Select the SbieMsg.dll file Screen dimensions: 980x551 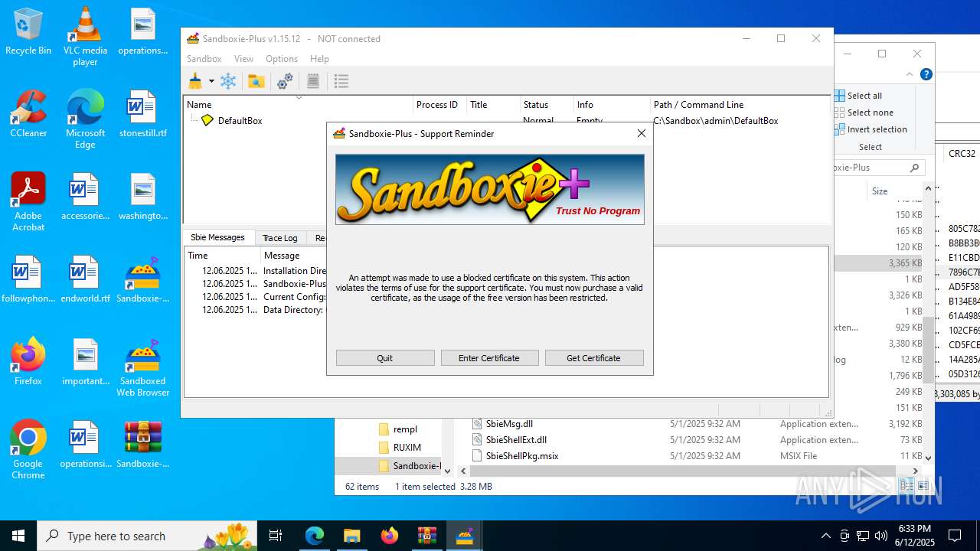[509, 424]
